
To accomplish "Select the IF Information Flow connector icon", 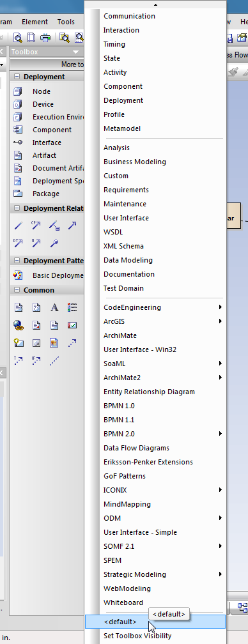I will (36, 360).
